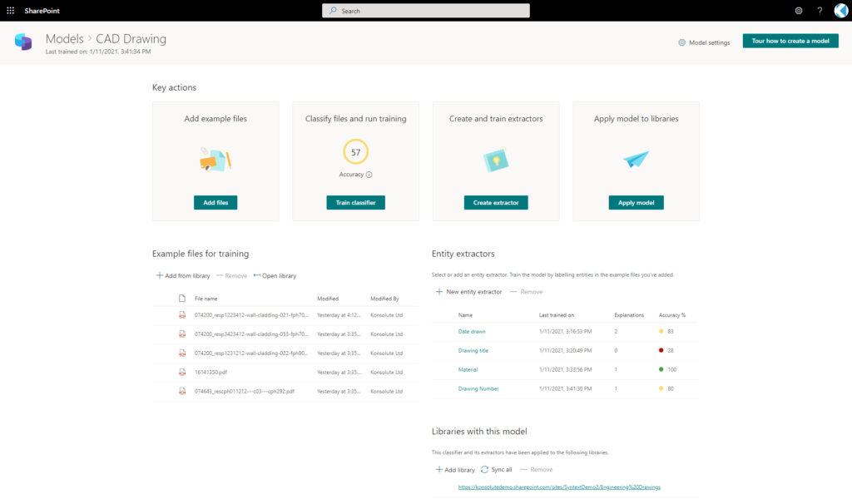Click the info icon next to Accuracy
The width and height of the screenshot is (852, 504).
[367, 175]
